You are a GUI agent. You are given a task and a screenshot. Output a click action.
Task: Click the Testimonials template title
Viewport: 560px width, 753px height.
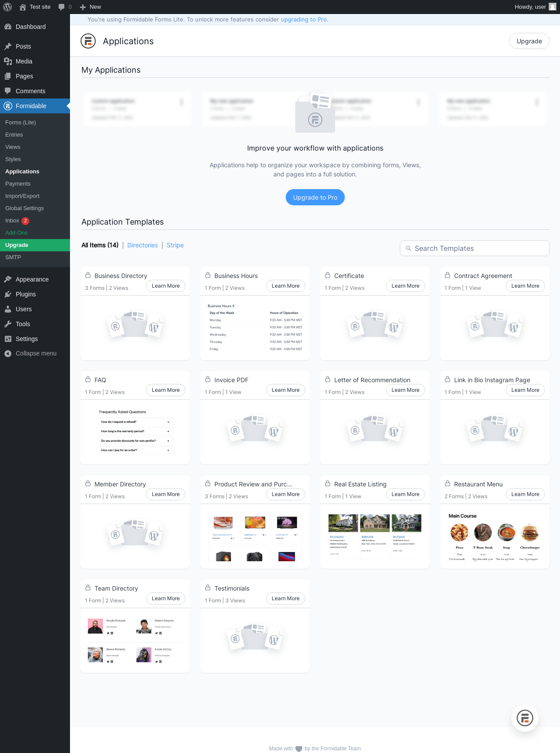point(232,588)
